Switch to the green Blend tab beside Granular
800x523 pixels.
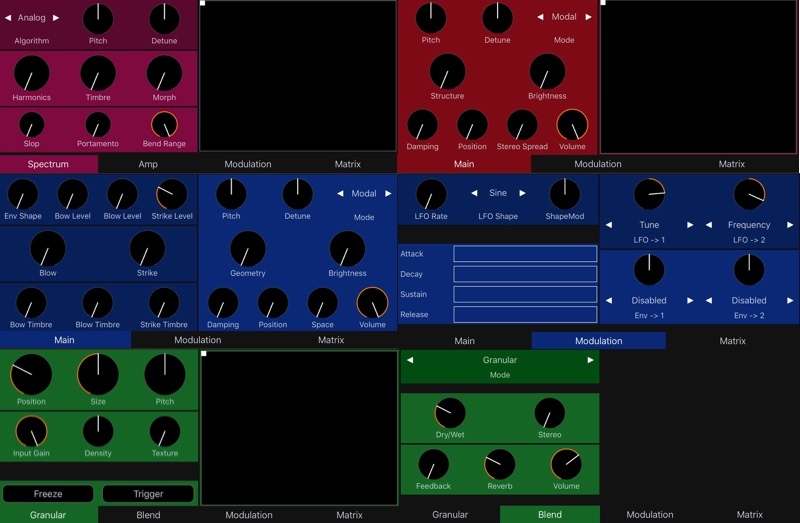pyautogui.click(x=549, y=514)
